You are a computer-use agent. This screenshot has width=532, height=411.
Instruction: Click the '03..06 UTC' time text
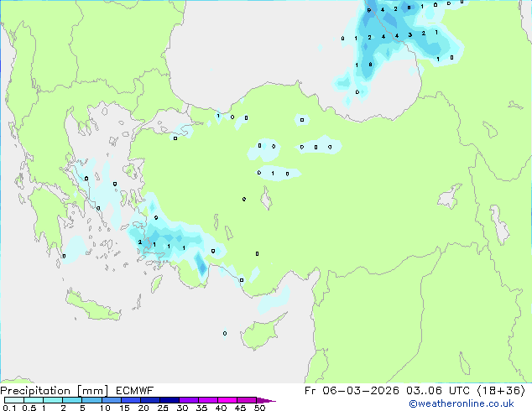[438, 391]
